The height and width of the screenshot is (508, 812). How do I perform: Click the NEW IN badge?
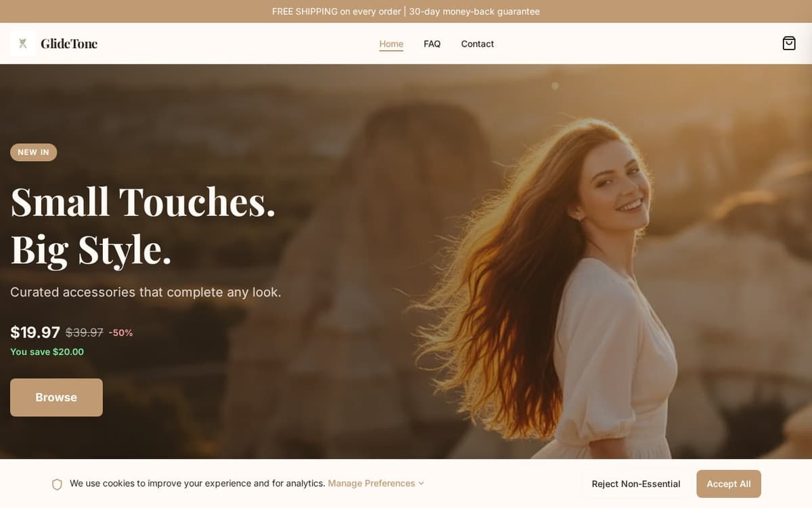(33, 152)
